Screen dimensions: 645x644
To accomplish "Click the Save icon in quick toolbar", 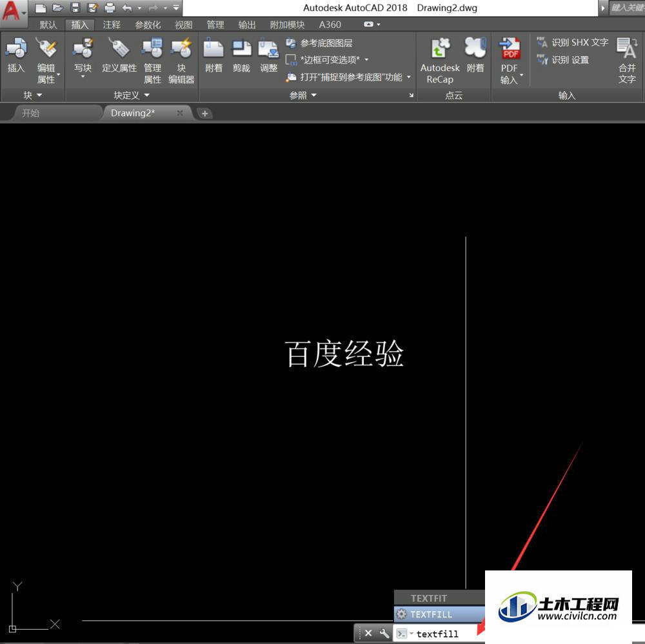I will pos(75,8).
